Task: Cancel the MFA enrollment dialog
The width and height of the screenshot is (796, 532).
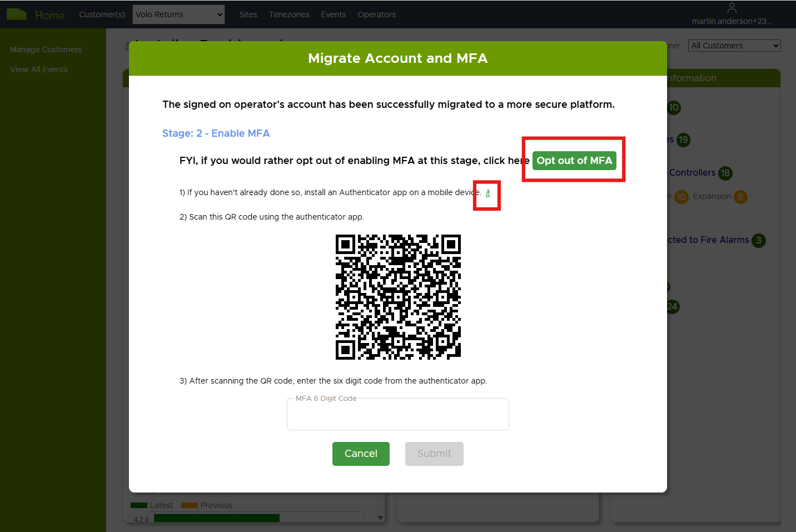Action: click(x=361, y=454)
